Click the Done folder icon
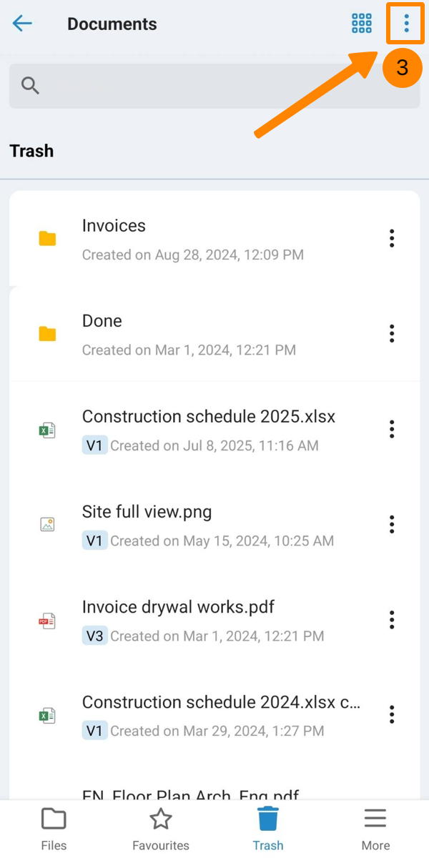This screenshot has height=868, width=429. 47,334
